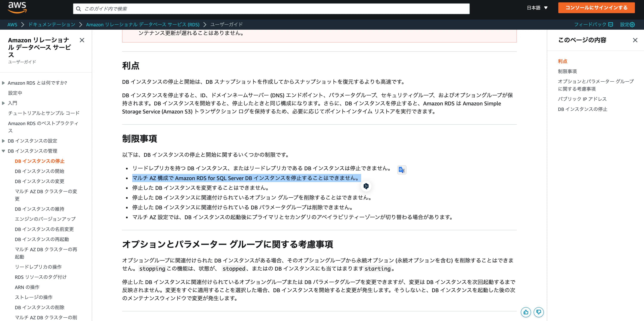Expand Amazon RDS とは何ですか? tree item
The height and width of the screenshot is (321, 644).
(4, 83)
